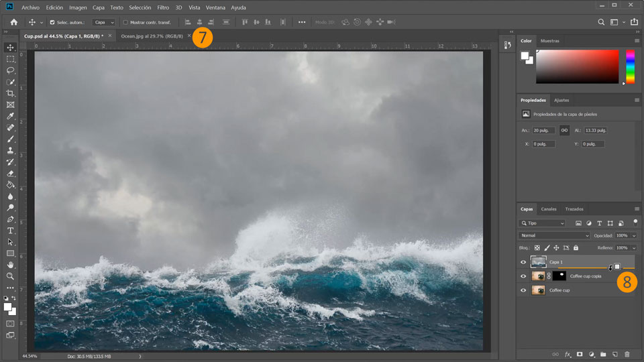Open the Color panel menu
The height and width of the screenshot is (362, 644).
click(x=637, y=41)
